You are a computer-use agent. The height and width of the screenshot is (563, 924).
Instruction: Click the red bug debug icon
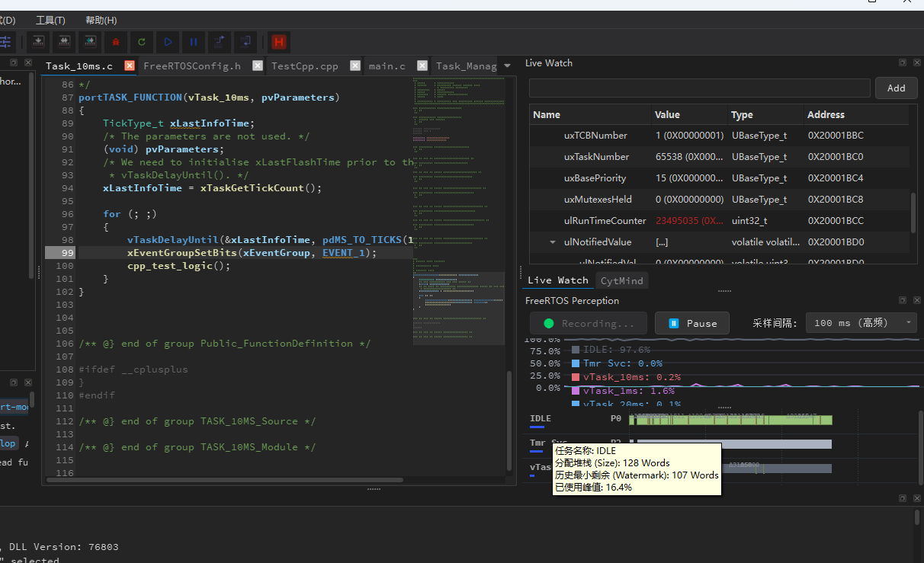pos(116,42)
